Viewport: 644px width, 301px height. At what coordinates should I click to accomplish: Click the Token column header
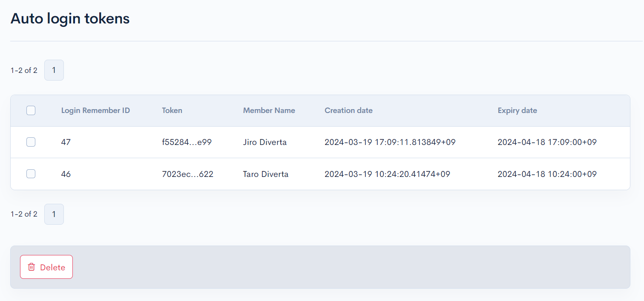pyautogui.click(x=172, y=110)
